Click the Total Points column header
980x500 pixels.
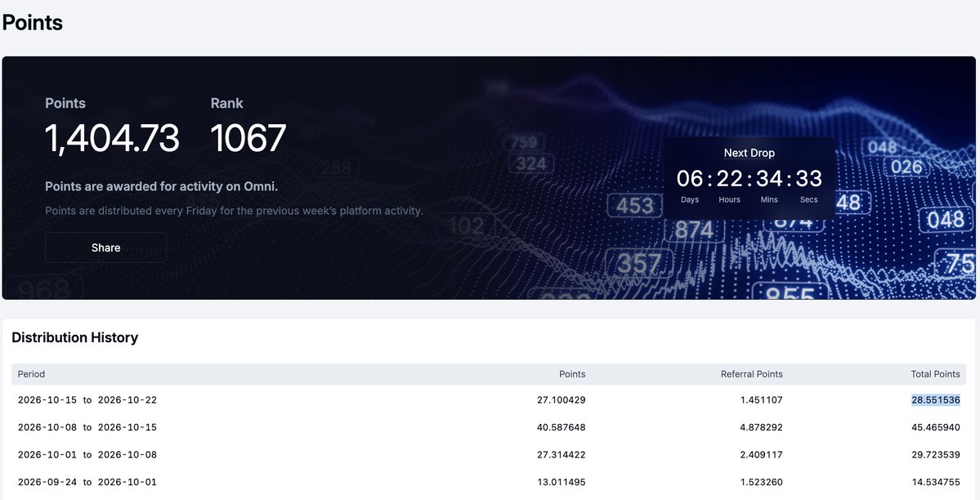click(936, 374)
